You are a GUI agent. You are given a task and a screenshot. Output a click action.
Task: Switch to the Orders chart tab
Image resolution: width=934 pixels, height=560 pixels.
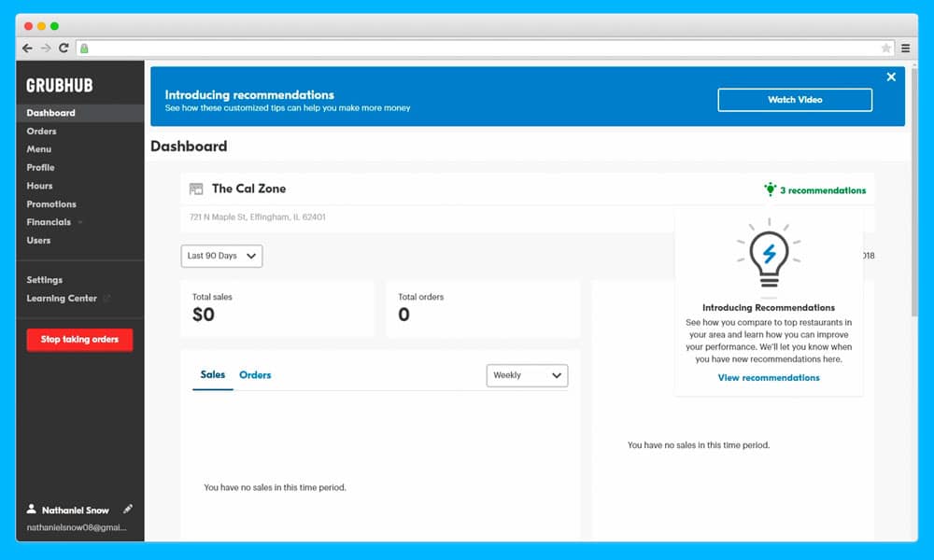click(x=255, y=375)
